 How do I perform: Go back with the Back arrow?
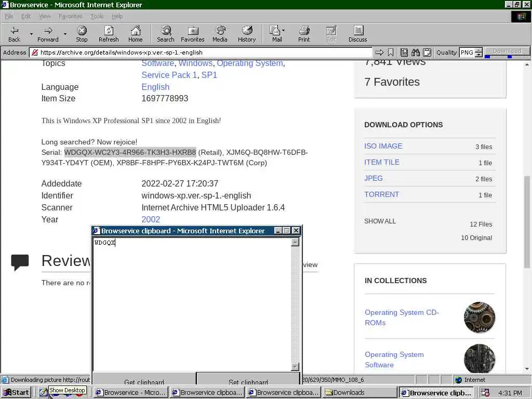pos(14,34)
